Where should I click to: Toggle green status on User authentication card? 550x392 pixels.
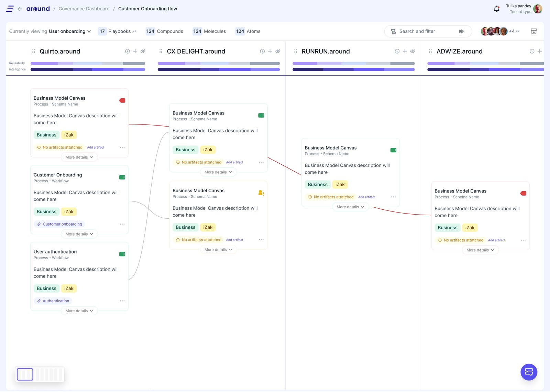[x=122, y=254]
